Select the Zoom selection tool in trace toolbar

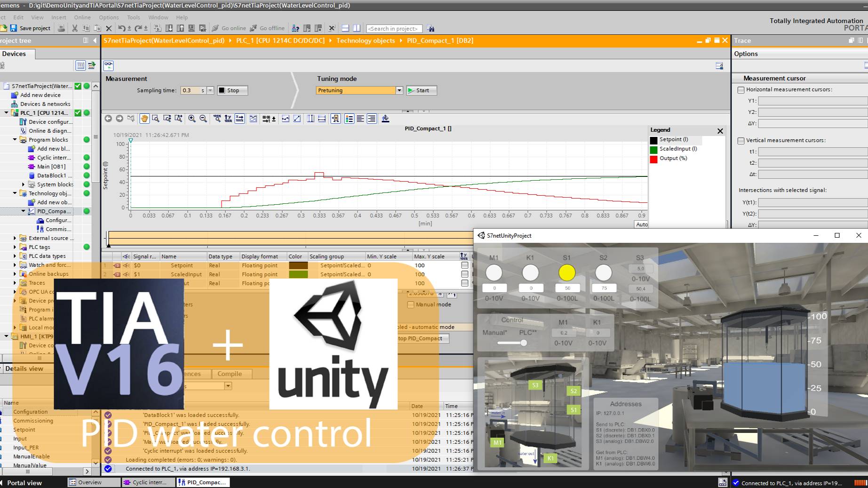[156, 119]
